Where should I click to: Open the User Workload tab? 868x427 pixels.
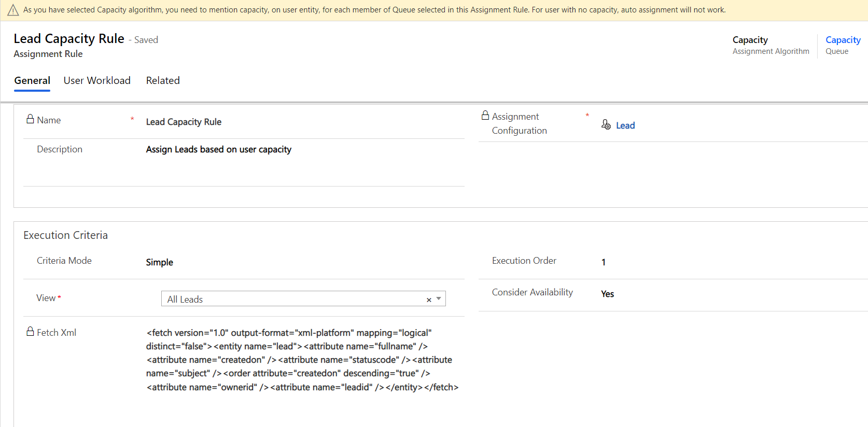(x=97, y=81)
